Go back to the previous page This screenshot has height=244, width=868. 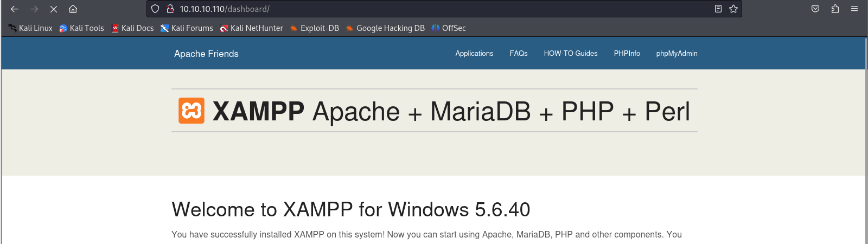click(15, 9)
